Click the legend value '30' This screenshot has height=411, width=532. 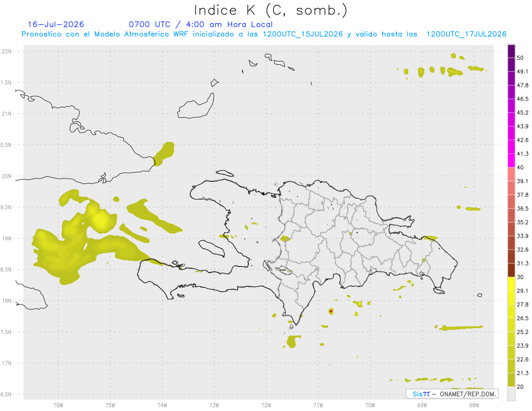click(x=521, y=277)
